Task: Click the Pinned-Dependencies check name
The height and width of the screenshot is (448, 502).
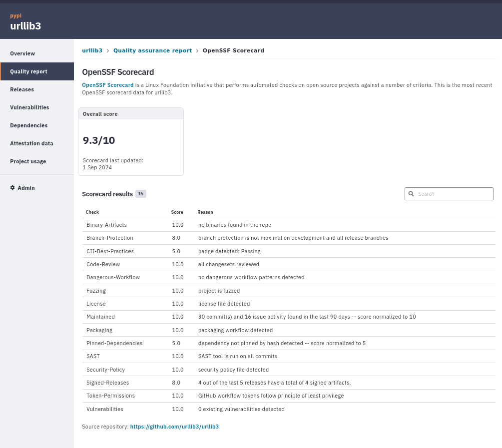Action: [114, 343]
